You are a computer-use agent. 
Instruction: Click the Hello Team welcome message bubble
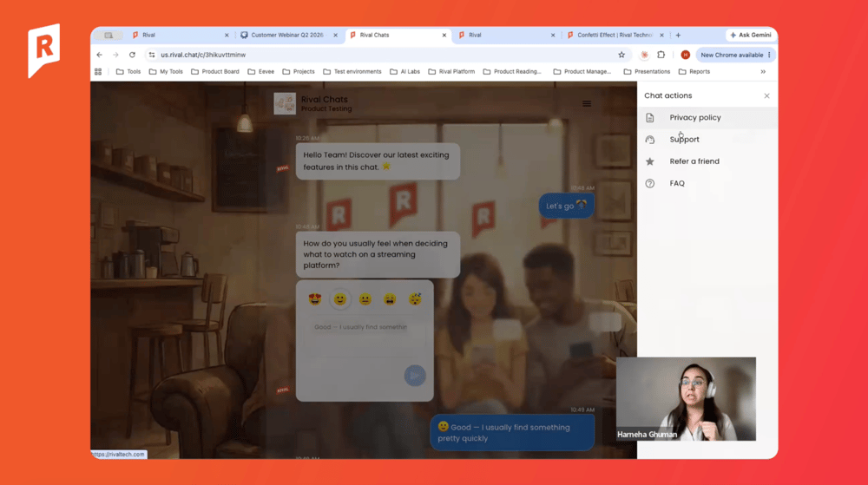378,161
